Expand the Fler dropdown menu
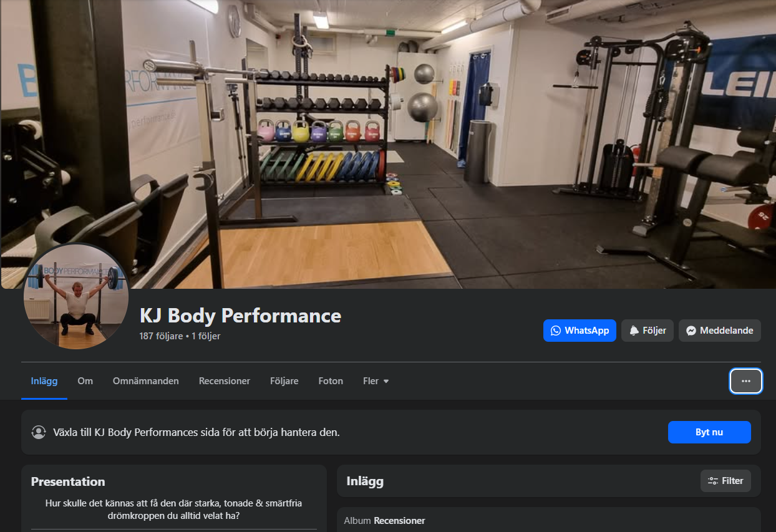This screenshot has height=532, width=776. (x=376, y=381)
